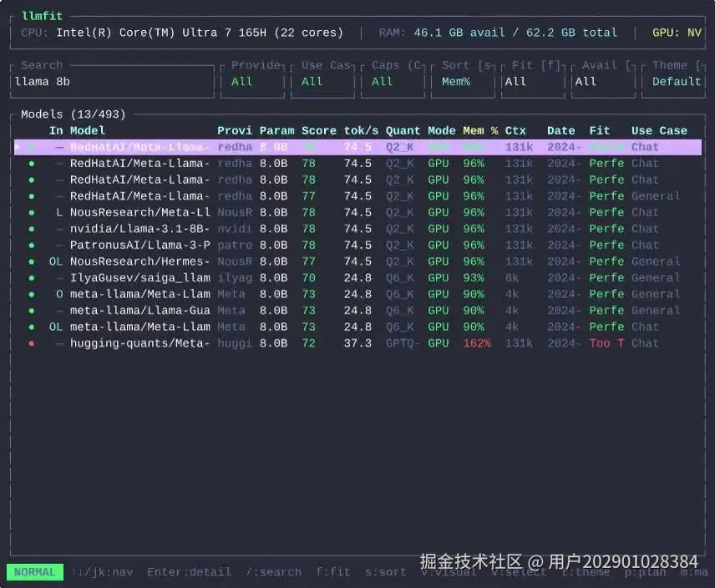Click the 'Enter:detail' shortcut hint
The width and height of the screenshot is (715, 588).
click(189, 572)
